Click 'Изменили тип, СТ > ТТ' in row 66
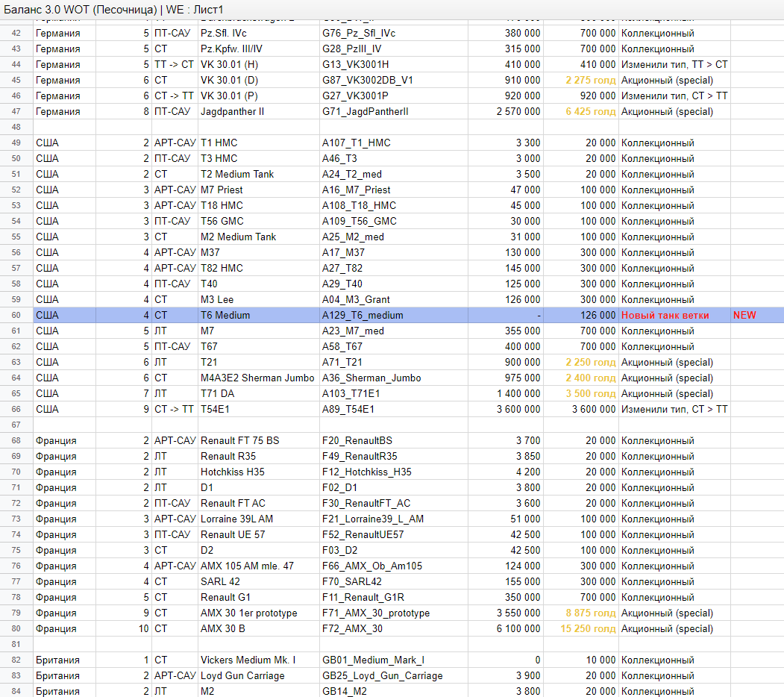 pyautogui.click(x=674, y=409)
